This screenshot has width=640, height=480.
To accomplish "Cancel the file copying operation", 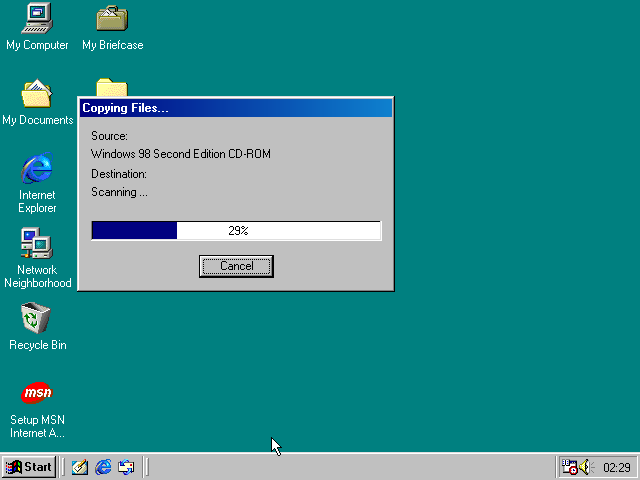I will click(236, 266).
